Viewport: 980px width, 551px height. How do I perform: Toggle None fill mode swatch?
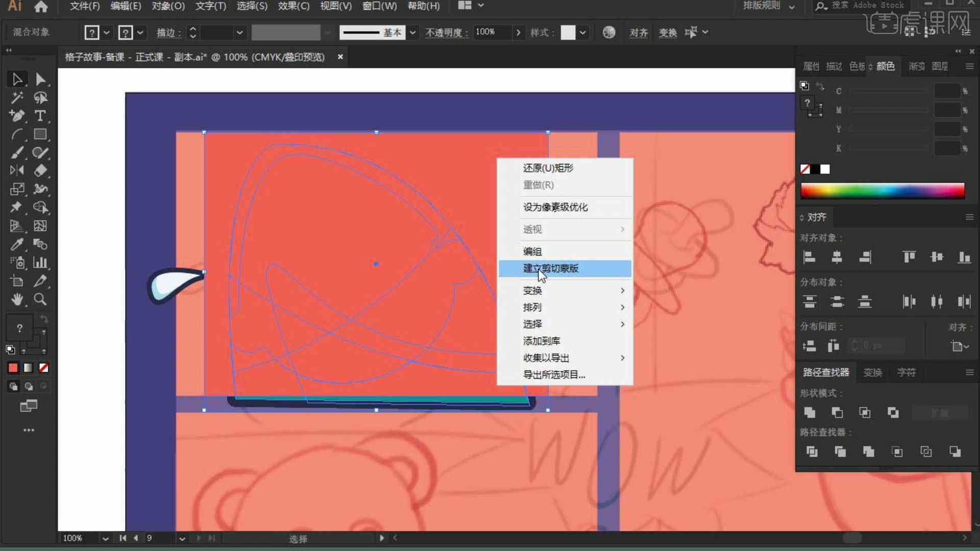point(44,368)
